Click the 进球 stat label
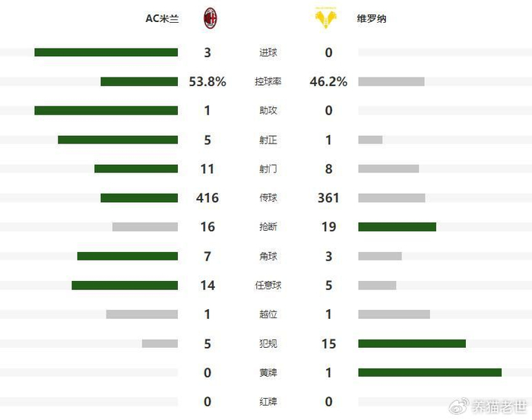This screenshot has width=532, height=420. point(268,53)
